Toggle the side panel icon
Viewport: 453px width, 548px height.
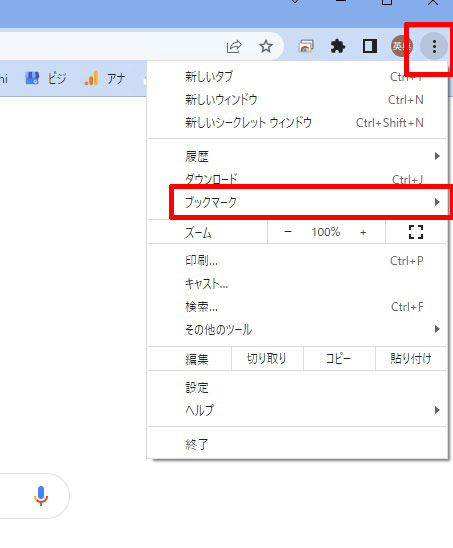(369, 46)
